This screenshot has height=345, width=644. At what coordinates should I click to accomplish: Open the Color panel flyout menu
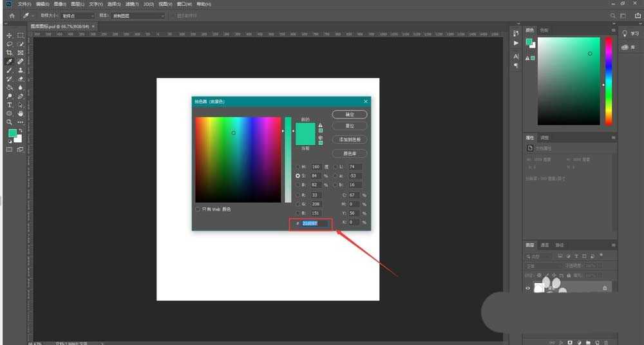pyautogui.click(x=613, y=30)
